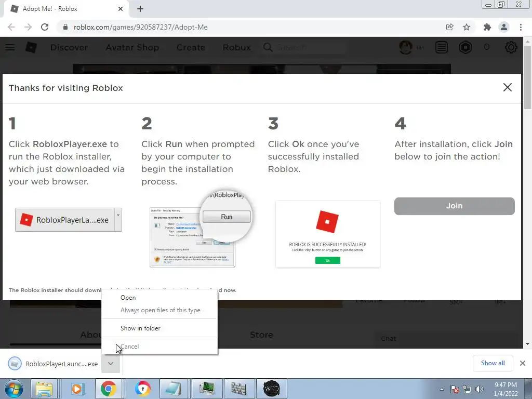Close the Thanks for visiting Roblox dialog
Image resolution: width=532 pixels, height=399 pixels.
(507, 87)
